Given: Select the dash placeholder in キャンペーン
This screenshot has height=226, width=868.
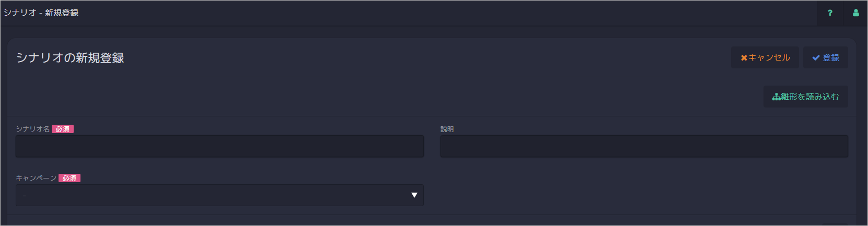Looking at the screenshot, I should click(x=25, y=196).
